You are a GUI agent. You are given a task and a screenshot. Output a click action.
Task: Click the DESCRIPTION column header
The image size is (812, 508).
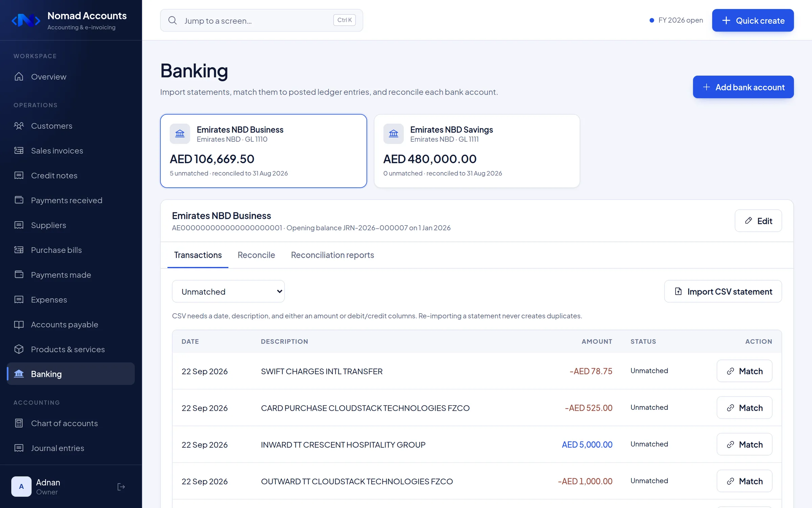tap(285, 341)
